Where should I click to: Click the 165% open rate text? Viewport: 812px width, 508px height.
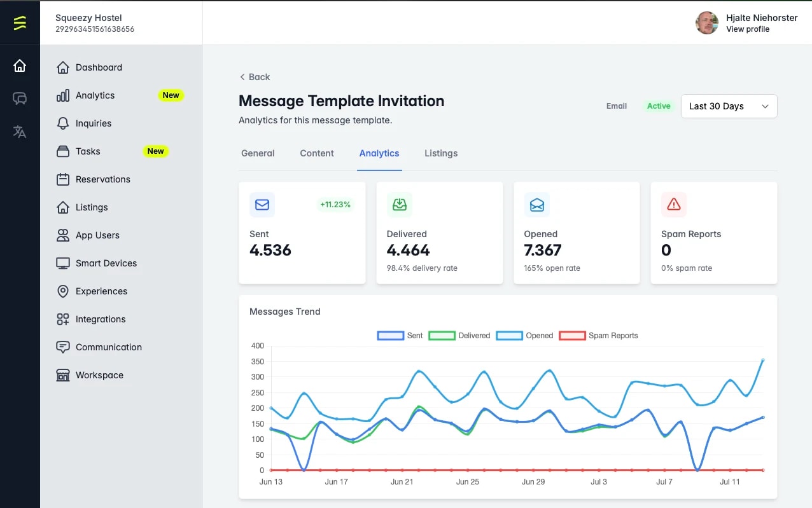pos(552,268)
